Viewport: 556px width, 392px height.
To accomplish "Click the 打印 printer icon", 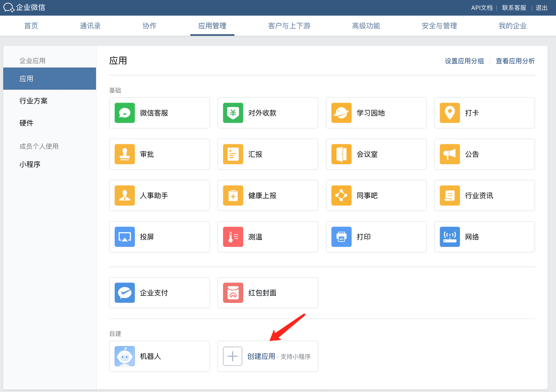I will (341, 237).
